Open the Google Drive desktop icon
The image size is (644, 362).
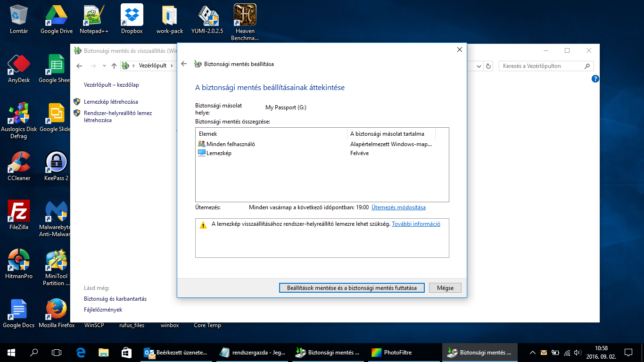pos(57,19)
